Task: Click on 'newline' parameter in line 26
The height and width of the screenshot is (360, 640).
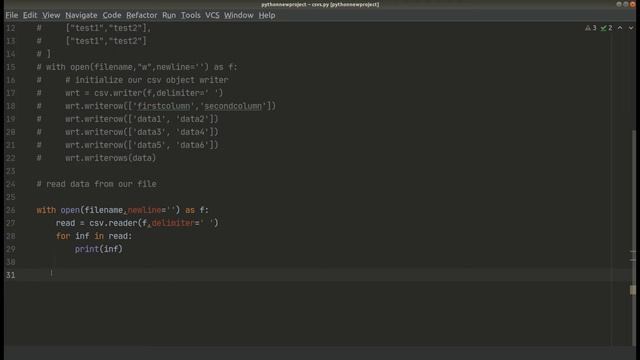Action: pos(144,210)
